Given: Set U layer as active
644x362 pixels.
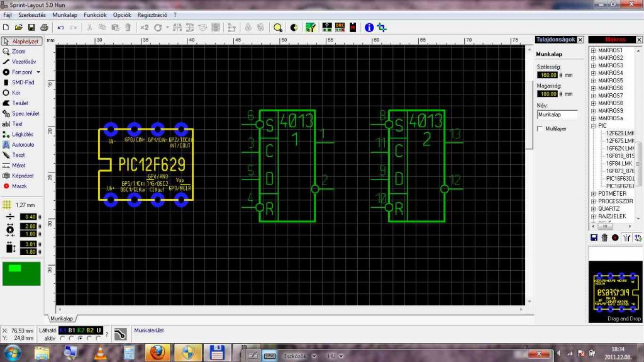Looking at the screenshot, I should point(99,338).
